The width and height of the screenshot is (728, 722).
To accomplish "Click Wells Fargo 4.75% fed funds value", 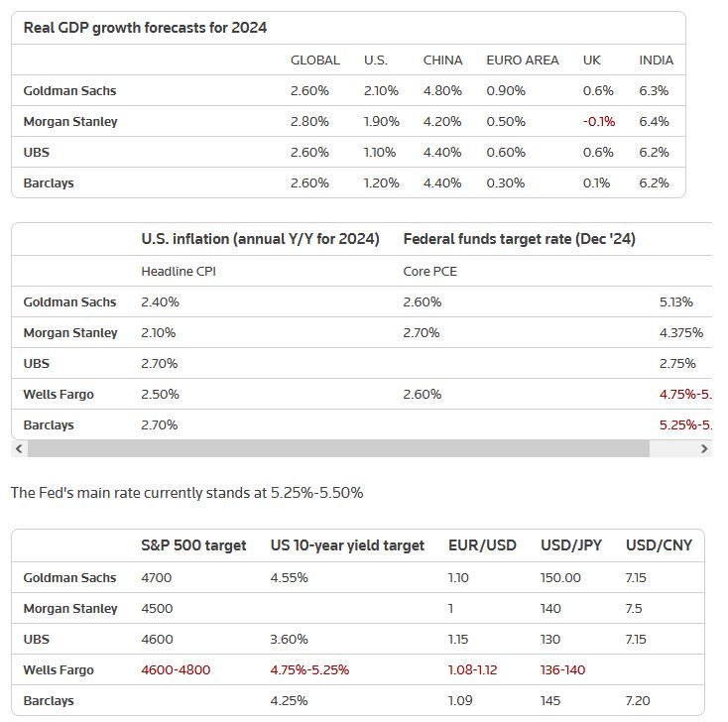I will 685,395.
